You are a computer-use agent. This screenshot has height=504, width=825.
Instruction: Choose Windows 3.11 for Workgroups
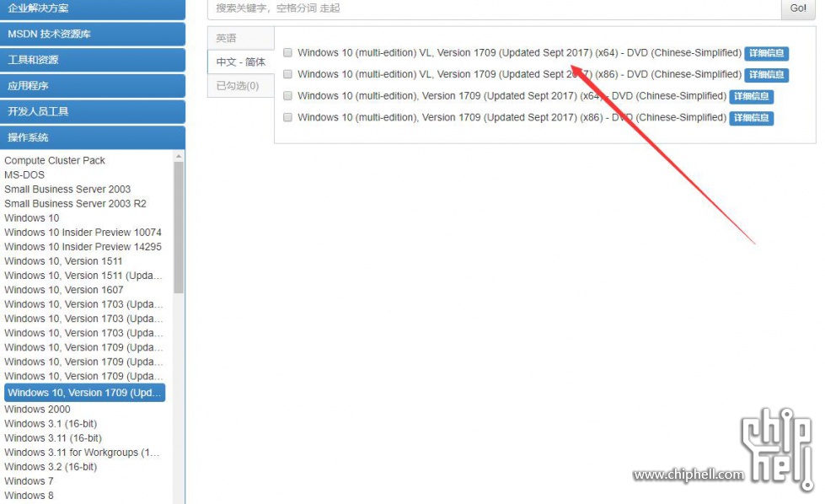(x=82, y=453)
